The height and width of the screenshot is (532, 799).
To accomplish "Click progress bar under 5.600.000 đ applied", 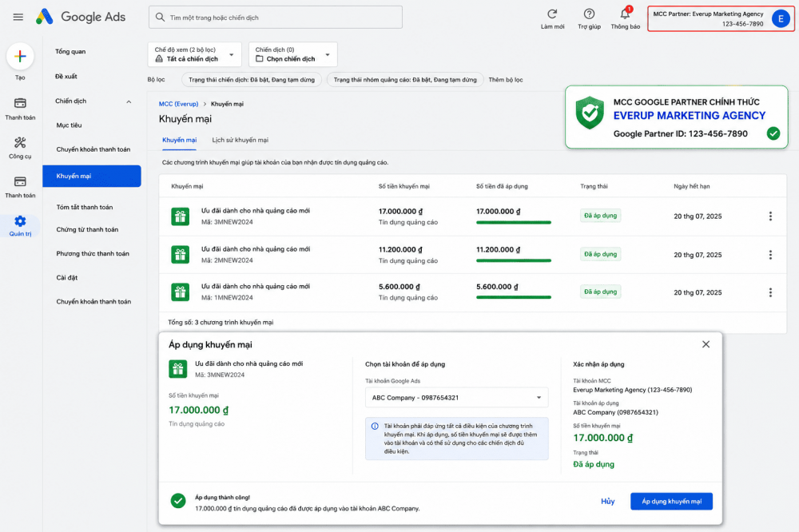I will click(514, 298).
